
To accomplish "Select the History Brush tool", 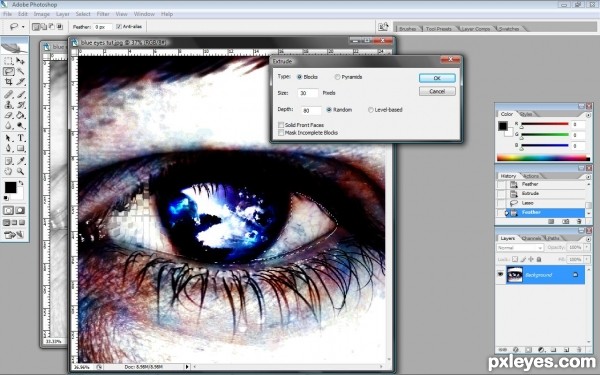I will tap(20, 104).
